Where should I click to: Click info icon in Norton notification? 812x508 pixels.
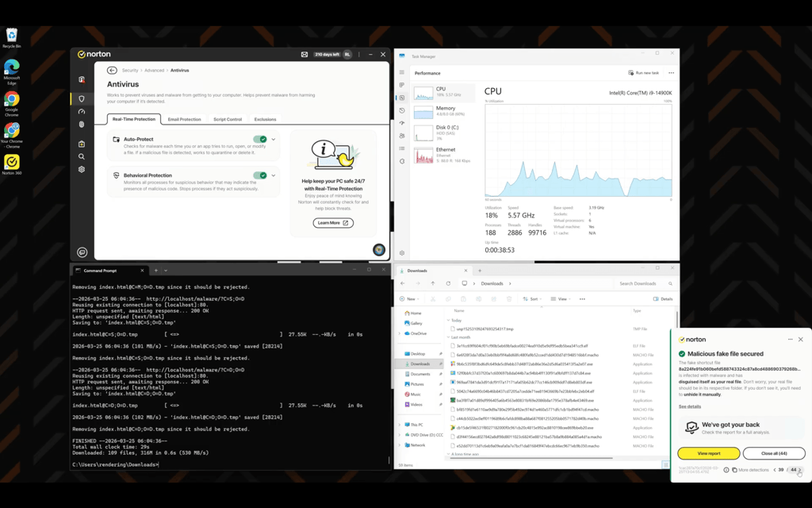pyautogui.click(x=726, y=470)
